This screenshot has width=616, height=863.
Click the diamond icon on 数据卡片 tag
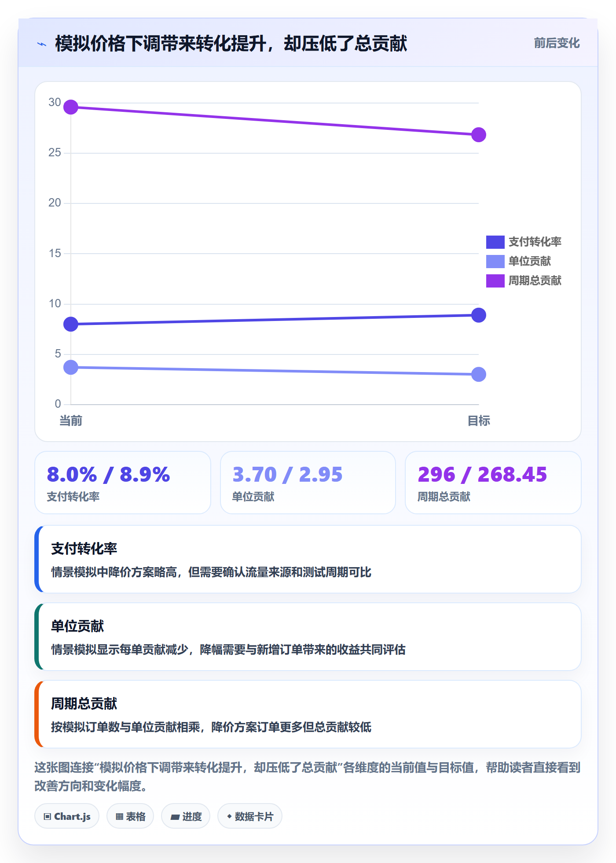coord(229,816)
